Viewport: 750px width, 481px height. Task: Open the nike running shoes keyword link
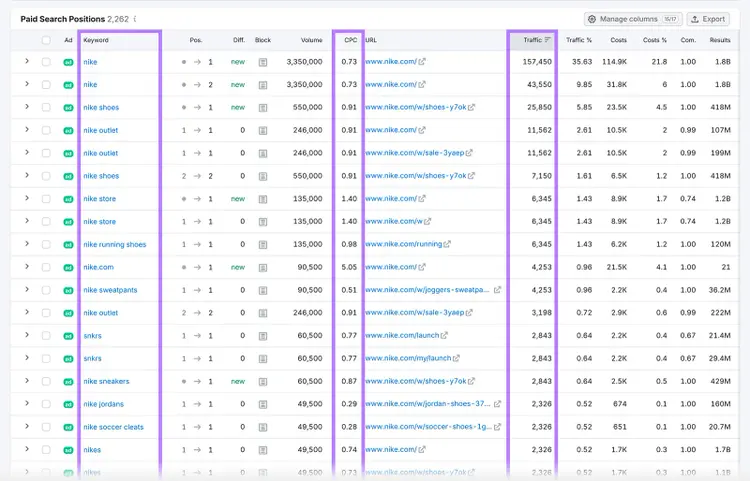pos(115,244)
